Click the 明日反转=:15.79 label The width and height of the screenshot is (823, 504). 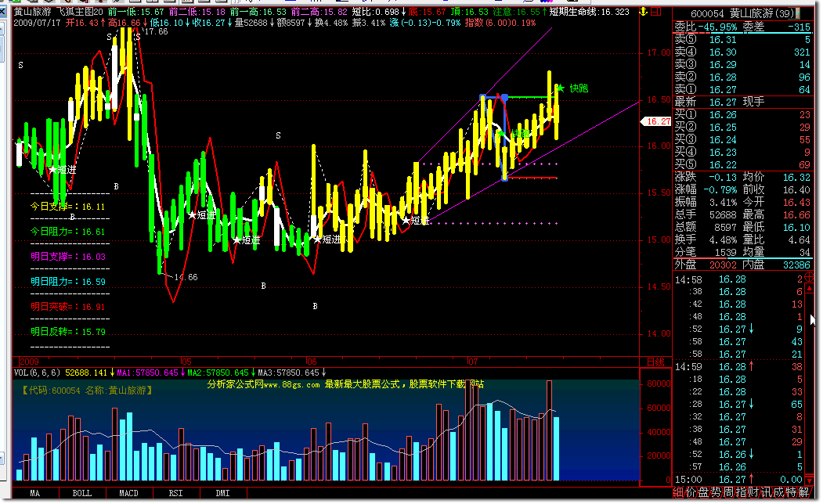click(x=67, y=332)
